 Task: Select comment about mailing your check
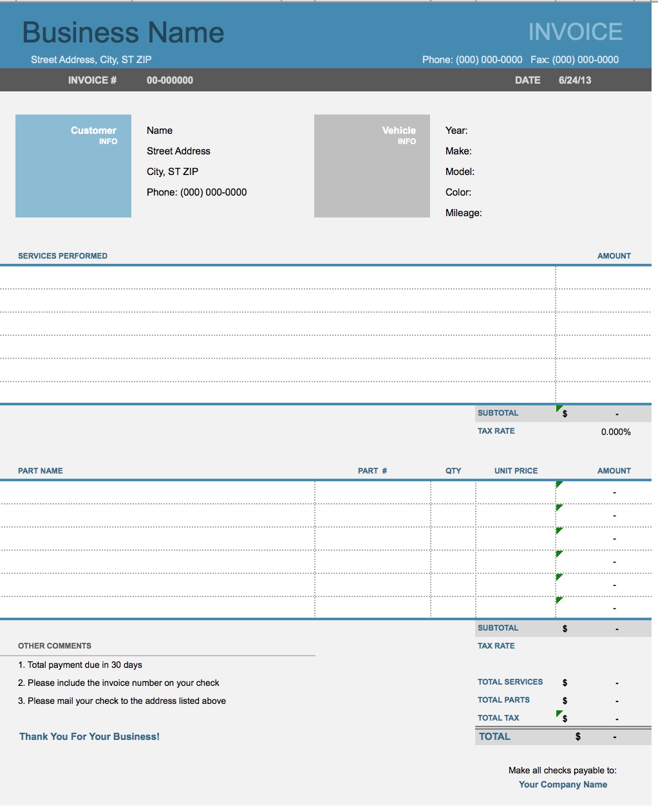coord(122,701)
